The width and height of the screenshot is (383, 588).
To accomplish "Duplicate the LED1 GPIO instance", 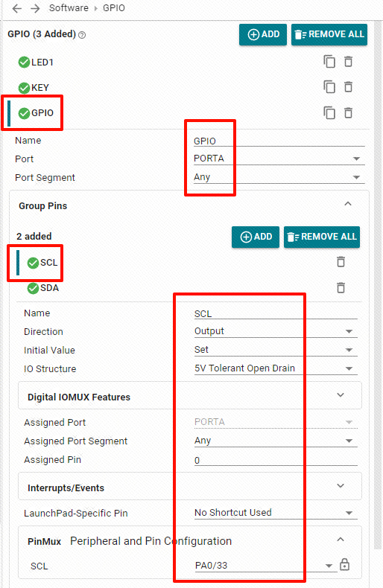I will point(329,62).
